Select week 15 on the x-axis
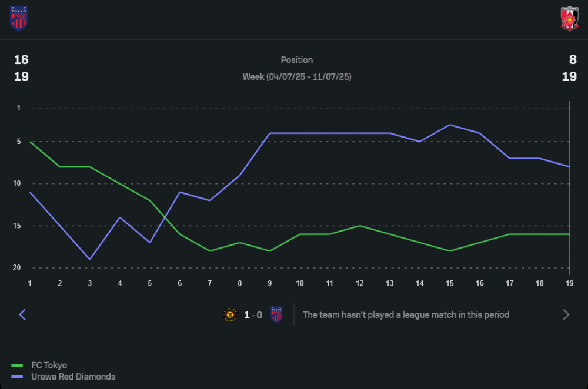588x389 pixels. click(x=449, y=283)
